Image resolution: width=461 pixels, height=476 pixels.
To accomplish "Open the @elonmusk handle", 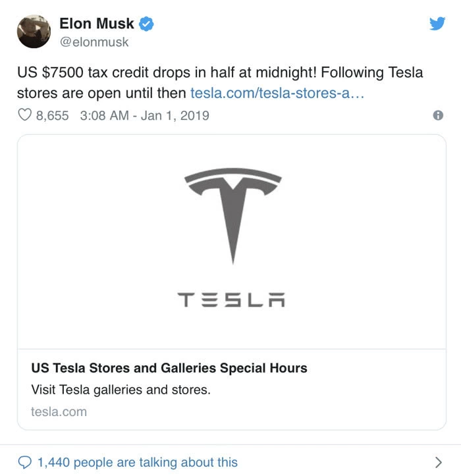I will pyautogui.click(x=94, y=42).
